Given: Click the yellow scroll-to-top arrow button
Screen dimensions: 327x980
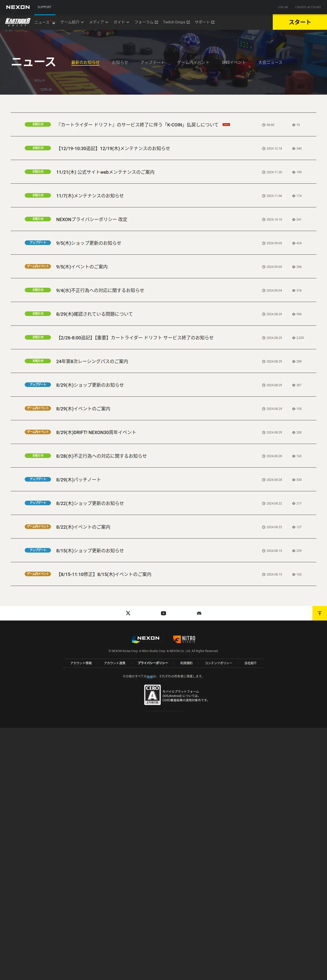Looking at the screenshot, I should click(x=320, y=613).
